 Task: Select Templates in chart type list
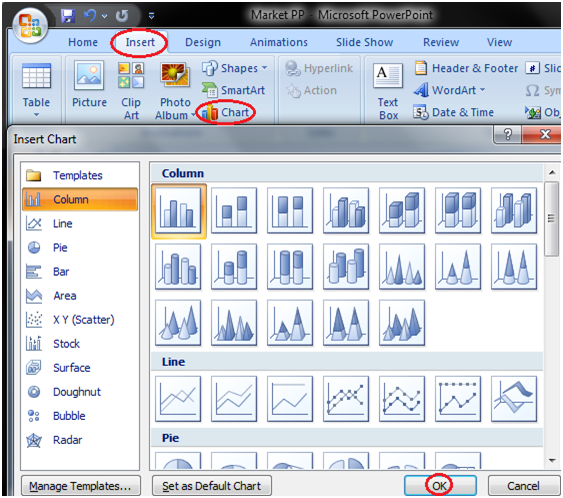pos(80,175)
